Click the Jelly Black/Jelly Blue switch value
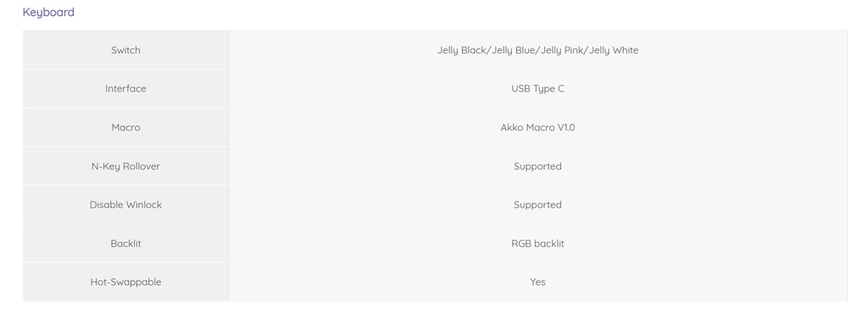 pyautogui.click(x=537, y=50)
